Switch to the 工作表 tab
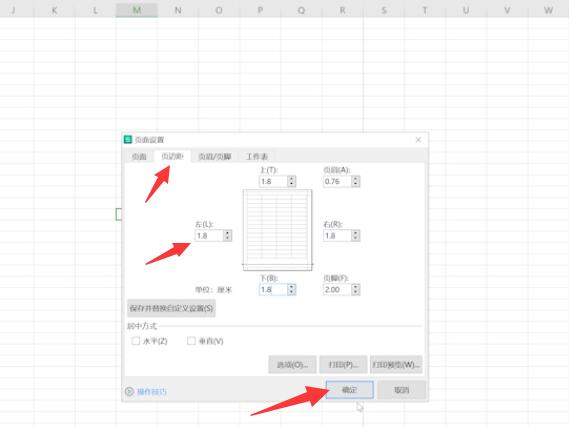Image resolution: width=569 pixels, height=427 pixels. point(257,156)
